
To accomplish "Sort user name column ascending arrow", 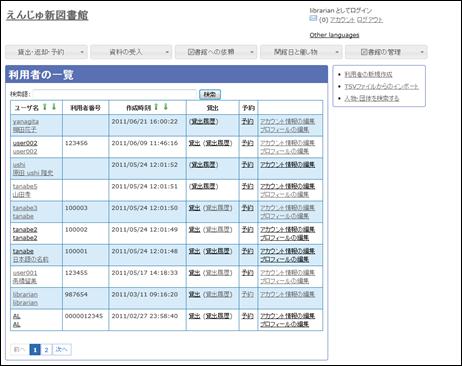I will [x=45, y=107].
